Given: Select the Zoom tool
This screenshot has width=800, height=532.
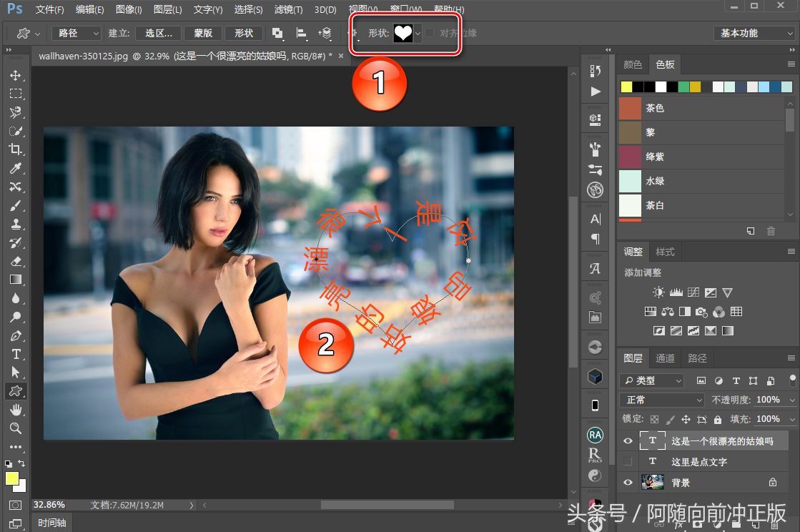Looking at the screenshot, I should pos(16,428).
